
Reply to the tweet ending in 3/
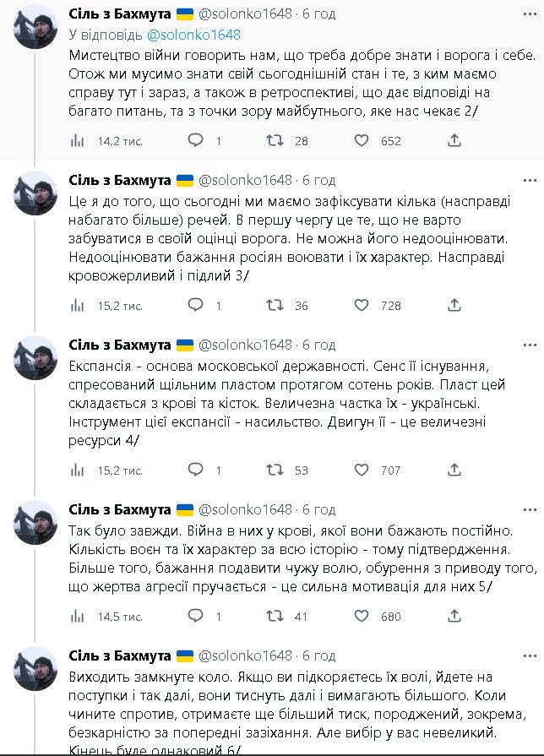[195, 305]
